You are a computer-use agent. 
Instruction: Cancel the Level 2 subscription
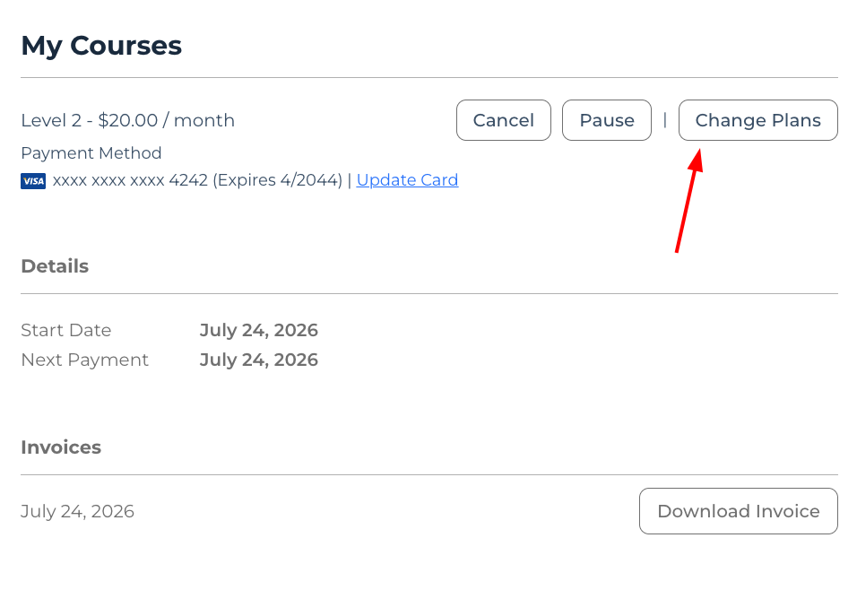coord(504,120)
